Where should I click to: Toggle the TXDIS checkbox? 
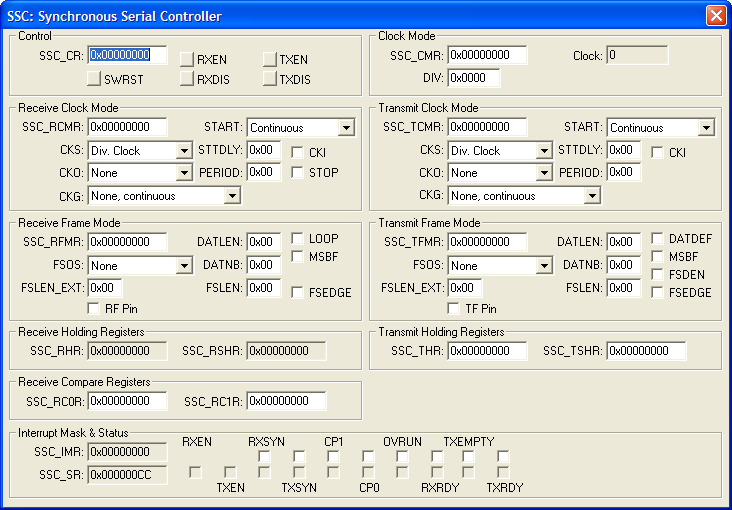pos(270,79)
